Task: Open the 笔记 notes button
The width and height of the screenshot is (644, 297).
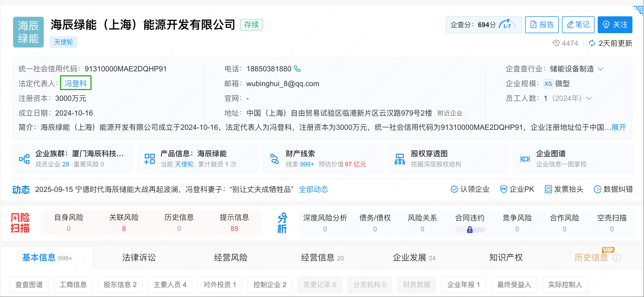Action: click(x=578, y=25)
